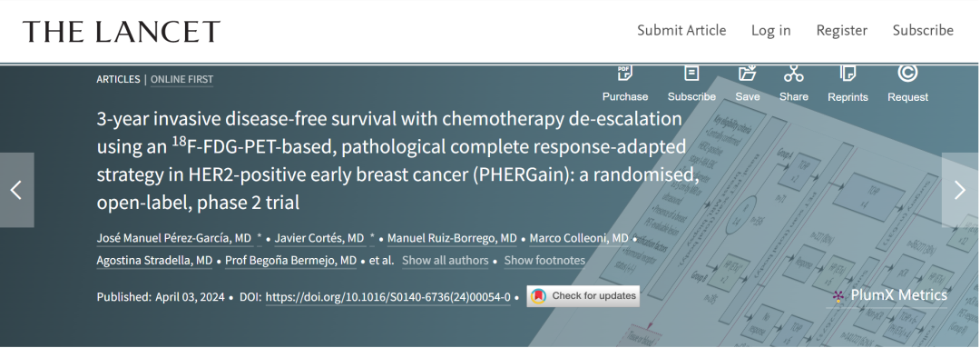Image resolution: width=980 pixels, height=348 pixels.
Task: Go to previous article with left arrow
Action: coord(17,190)
